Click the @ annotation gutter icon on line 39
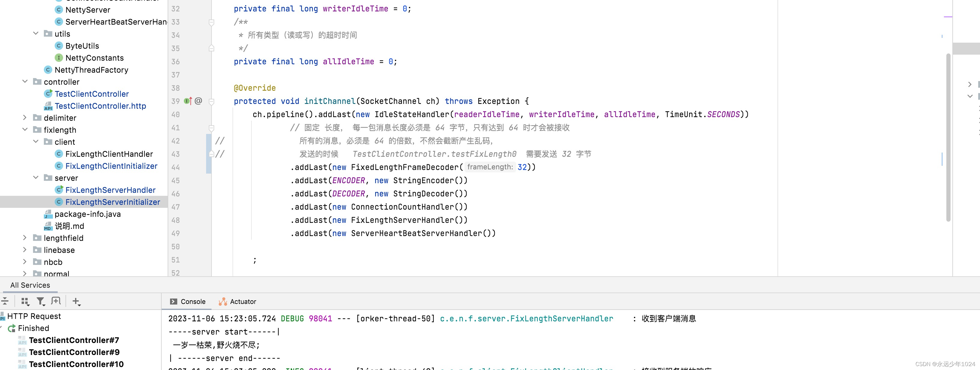 pyautogui.click(x=198, y=101)
